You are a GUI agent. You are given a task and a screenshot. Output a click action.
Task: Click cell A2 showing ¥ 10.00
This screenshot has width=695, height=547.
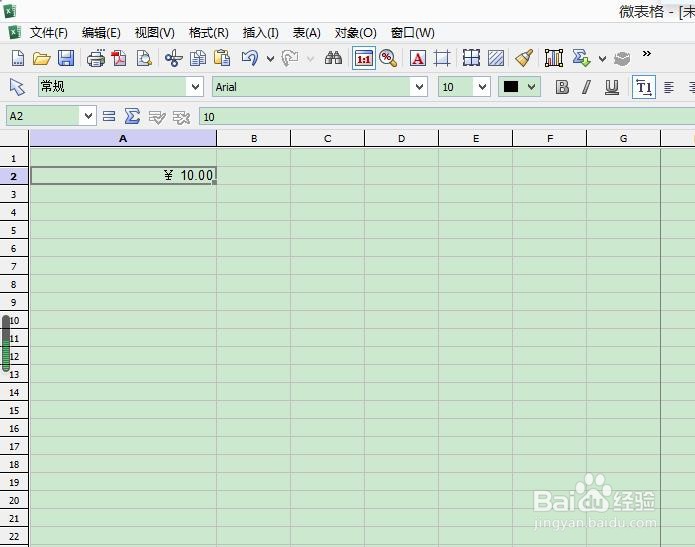coord(123,176)
